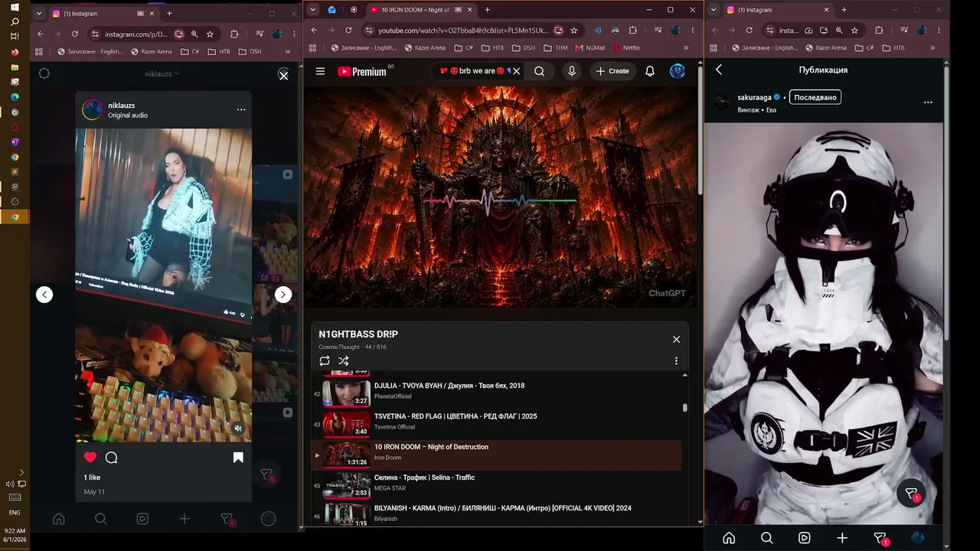Open Reels in the right Instagram window
980x551 pixels.
[805, 538]
